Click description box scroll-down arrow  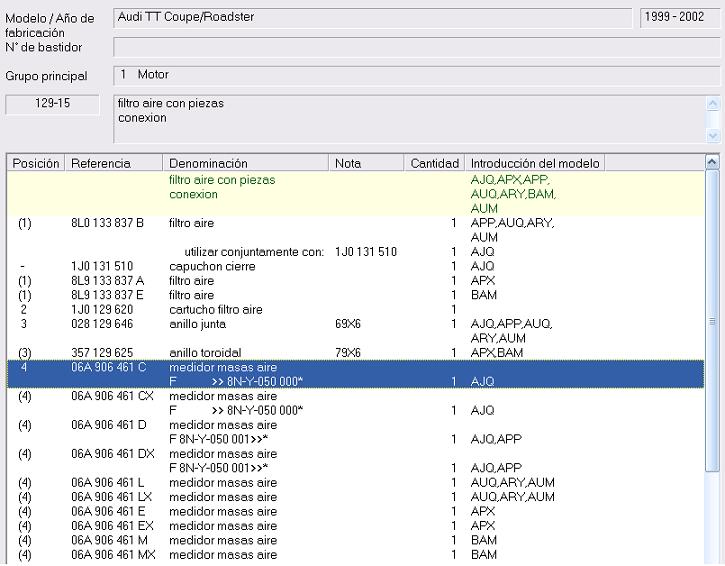(713, 135)
